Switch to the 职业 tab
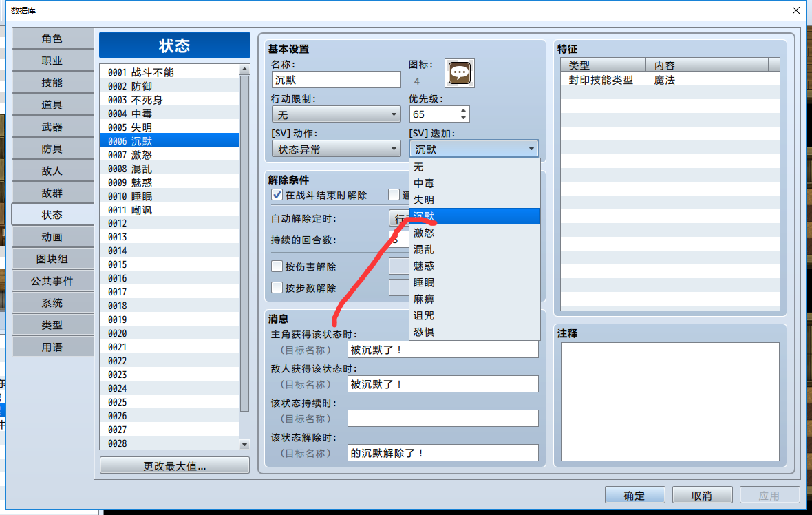Screen dimensions: 812x515 [x=52, y=61]
